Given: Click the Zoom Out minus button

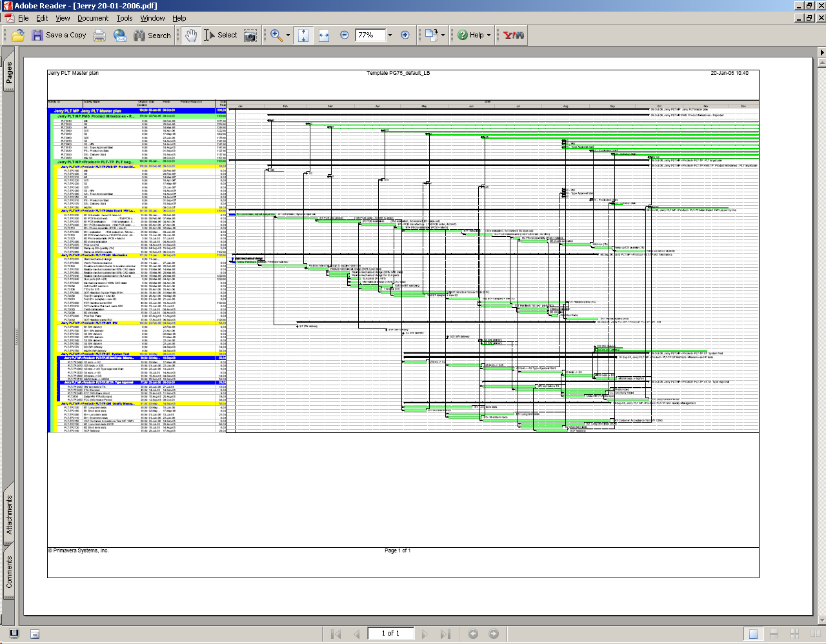Looking at the screenshot, I should click(x=345, y=35).
